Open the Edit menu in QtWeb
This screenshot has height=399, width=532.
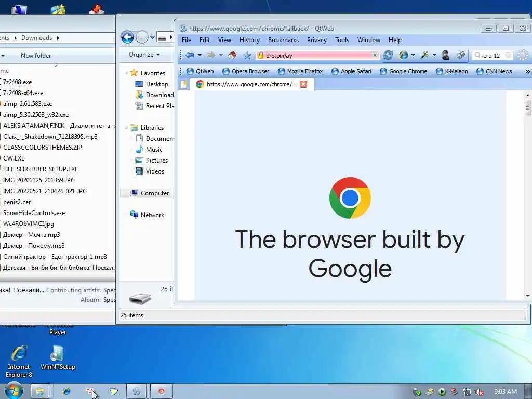coord(205,40)
